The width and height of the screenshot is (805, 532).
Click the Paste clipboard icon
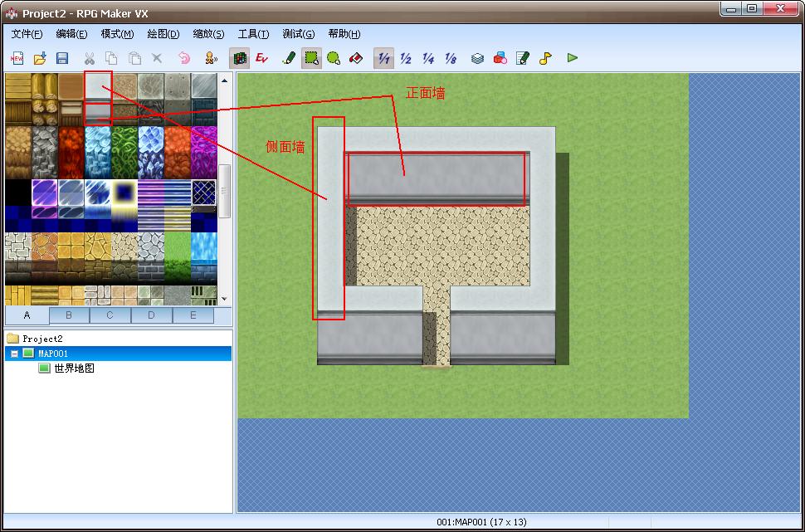click(134, 58)
